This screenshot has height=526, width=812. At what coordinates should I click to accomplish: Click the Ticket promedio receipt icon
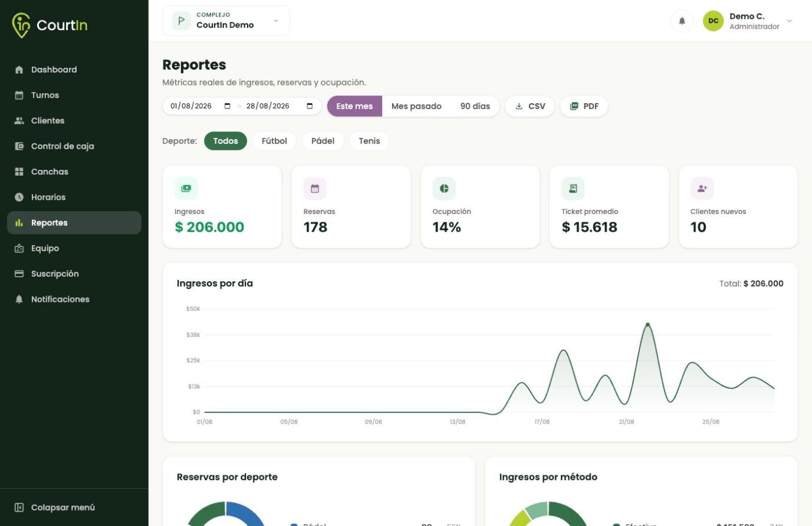(573, 189)
